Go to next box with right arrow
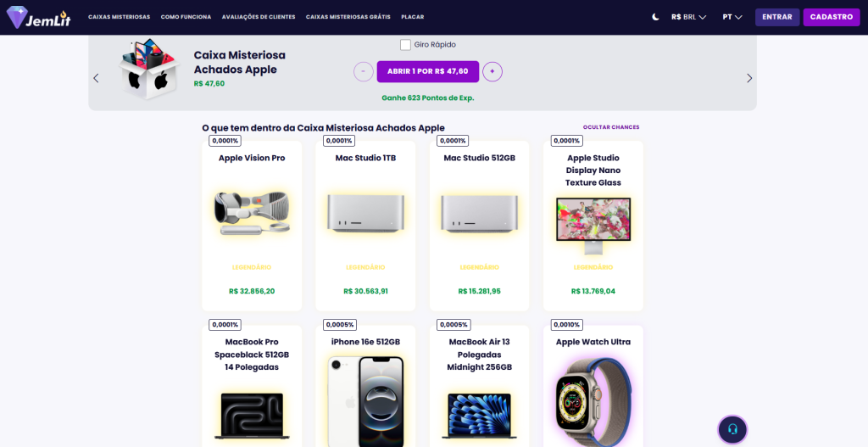The height and width of the screenshot is (447, 868). pos(749,78)
